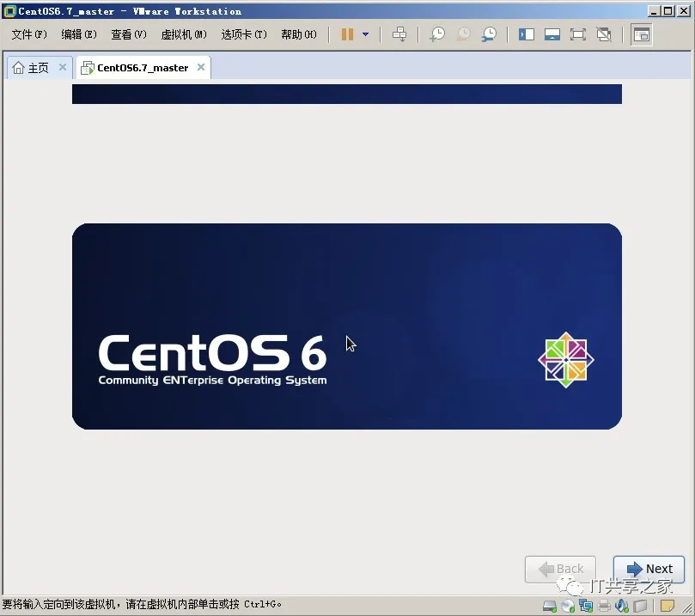Open the 编辑(E) menu
Viewport: 695px width, 616px height.
point(79,34)
